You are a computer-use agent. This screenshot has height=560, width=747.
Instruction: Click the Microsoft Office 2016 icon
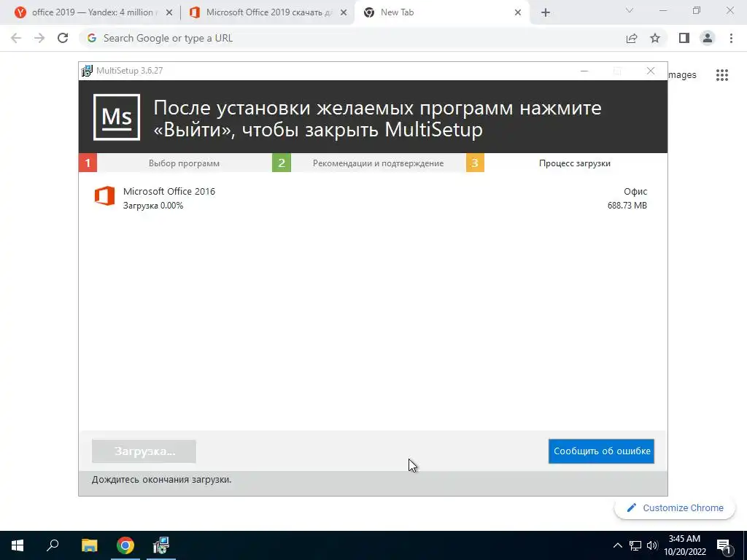104,195
